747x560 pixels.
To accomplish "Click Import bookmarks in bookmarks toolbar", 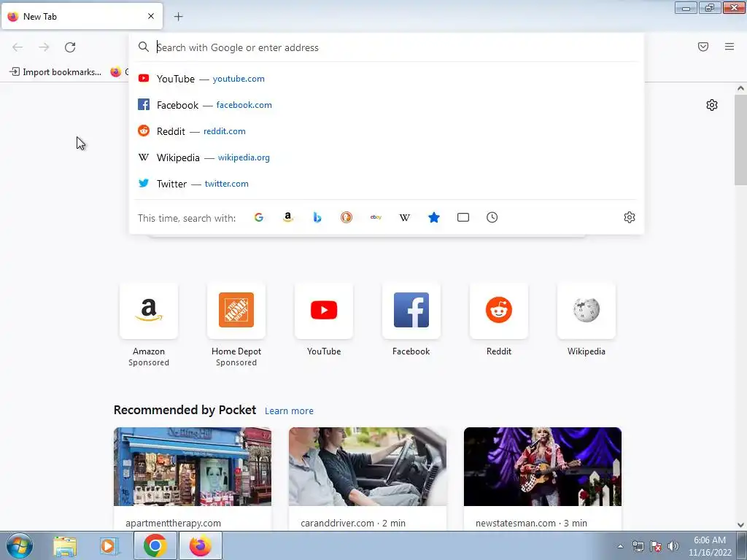I will tap(55, 72).
